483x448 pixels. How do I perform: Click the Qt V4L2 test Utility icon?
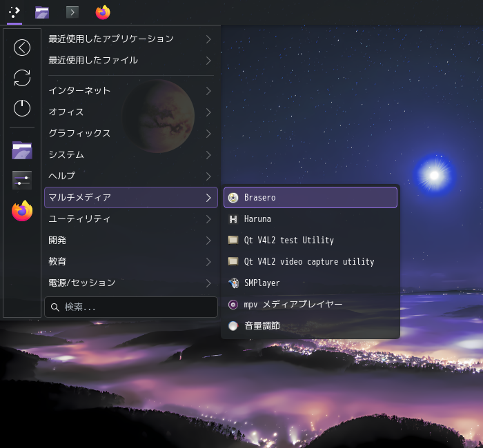[233, 240]
